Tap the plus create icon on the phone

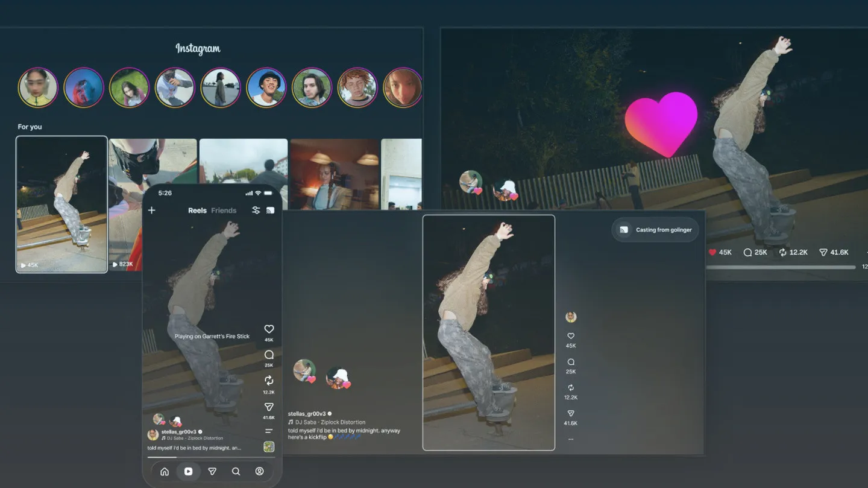152,211
